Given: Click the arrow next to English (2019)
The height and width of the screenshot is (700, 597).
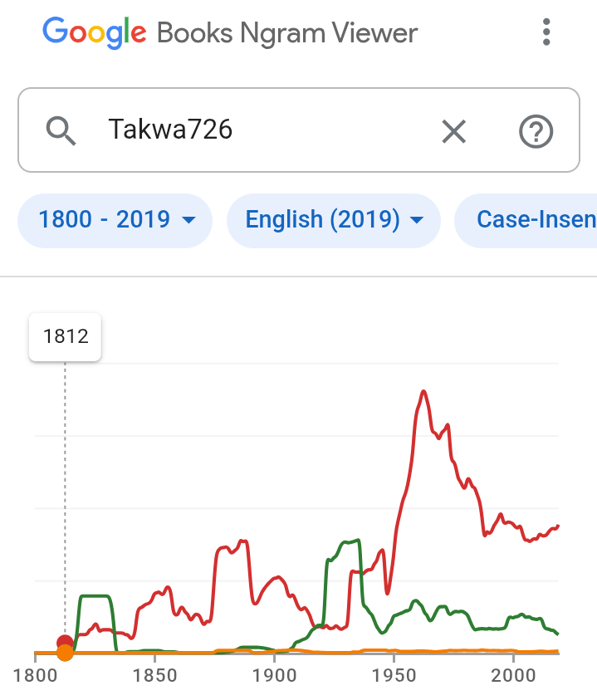Looking at the screenshot, I should (x=417, y=220).
